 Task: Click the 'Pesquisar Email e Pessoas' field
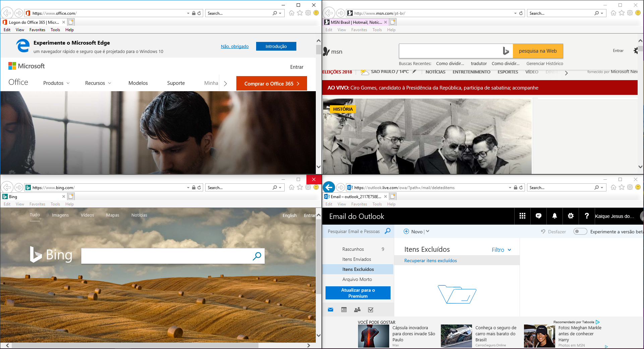tap(354, 231)
